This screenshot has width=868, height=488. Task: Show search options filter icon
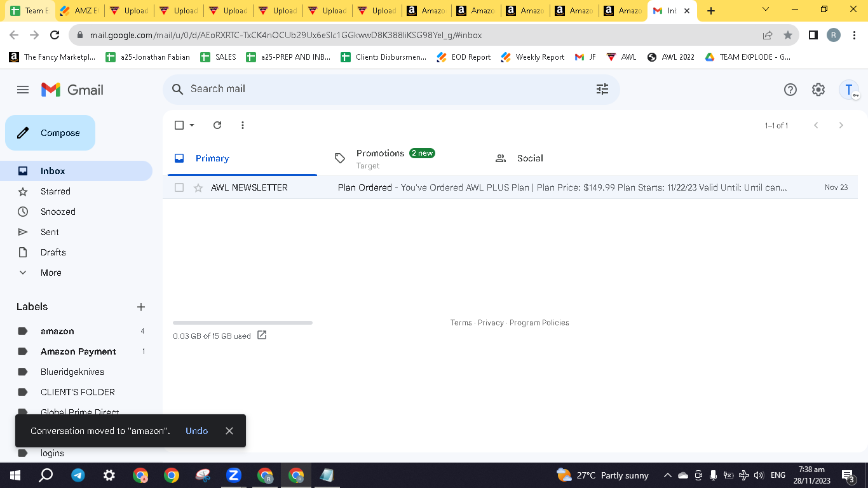(602, 89)
